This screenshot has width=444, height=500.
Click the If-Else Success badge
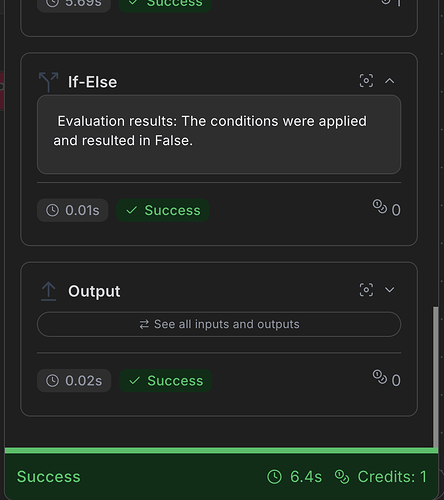[163, 210]
